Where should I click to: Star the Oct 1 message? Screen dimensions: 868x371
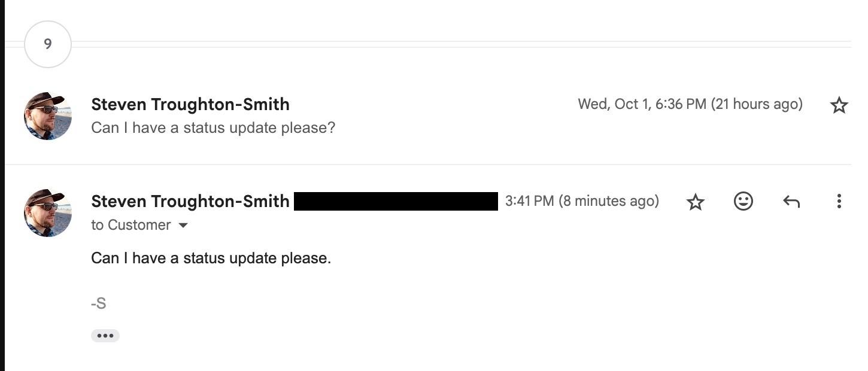click(x=839, y=105)
